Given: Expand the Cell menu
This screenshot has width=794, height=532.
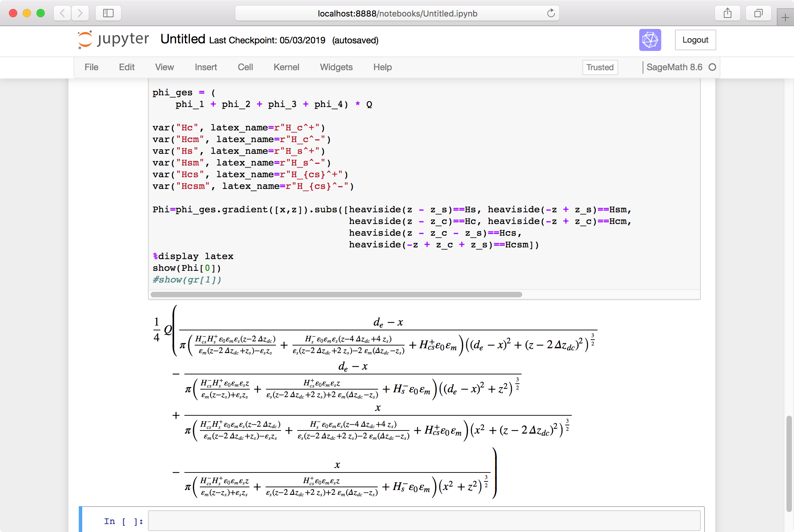Looking at the screenshot, I should pyautogui.click(x=245, y=67).
